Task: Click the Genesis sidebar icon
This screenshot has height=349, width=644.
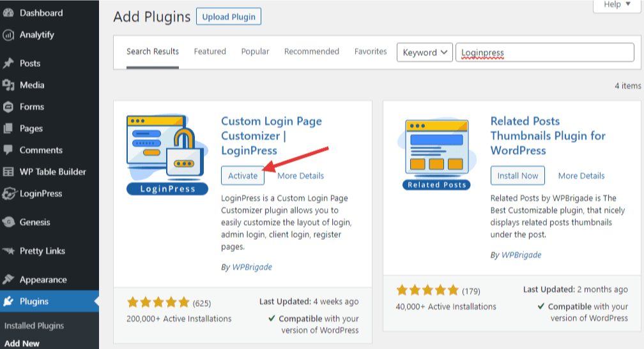Action: click(x=8, y=222)
